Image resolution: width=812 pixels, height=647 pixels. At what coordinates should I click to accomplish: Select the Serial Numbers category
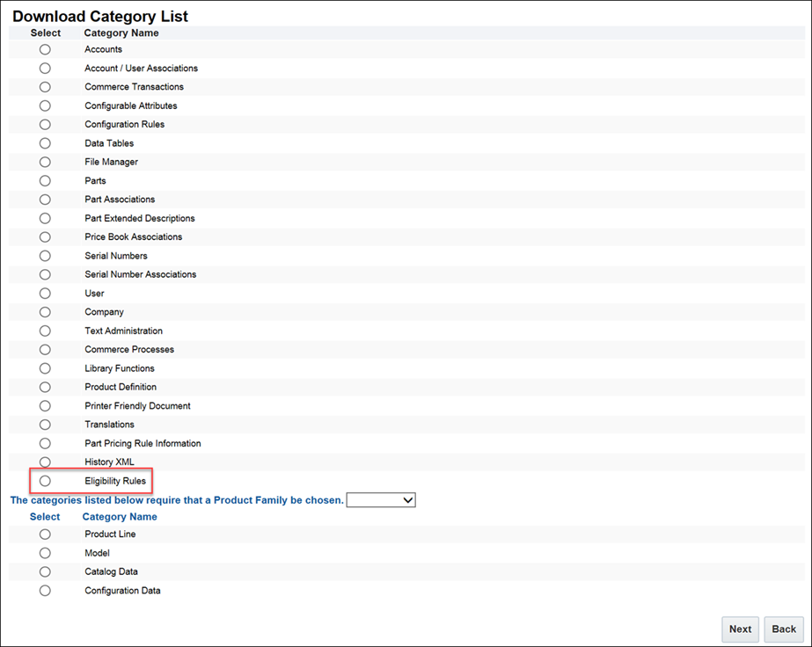[x=45, y=256]
